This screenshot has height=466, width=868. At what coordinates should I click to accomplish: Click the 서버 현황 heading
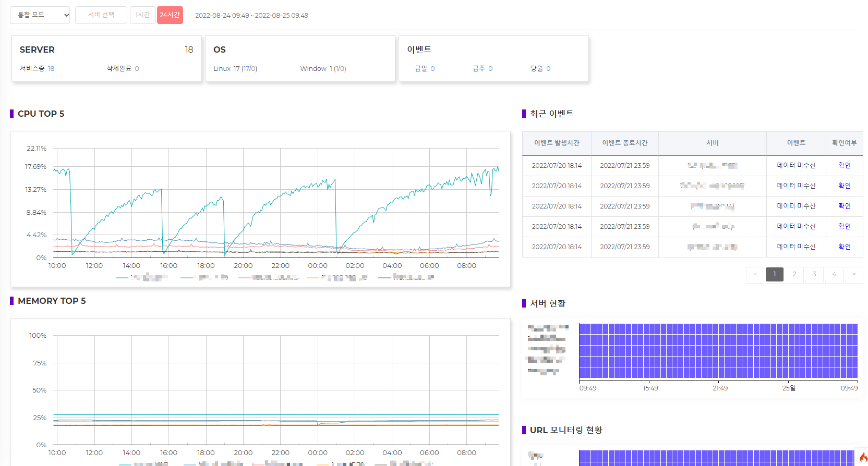point(548,303)
